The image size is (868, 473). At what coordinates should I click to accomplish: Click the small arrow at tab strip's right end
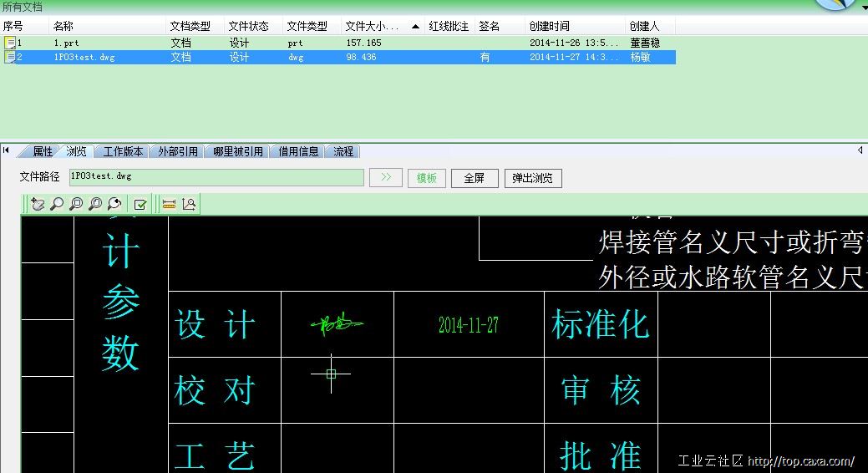coord(860,150)
